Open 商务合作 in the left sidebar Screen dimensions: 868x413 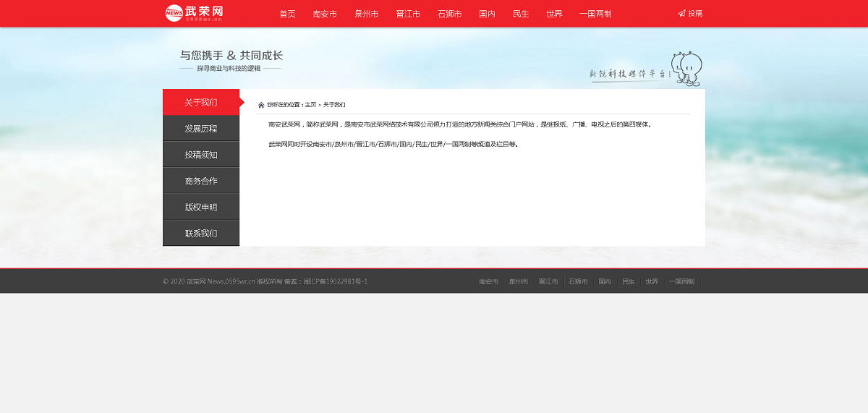200,181
